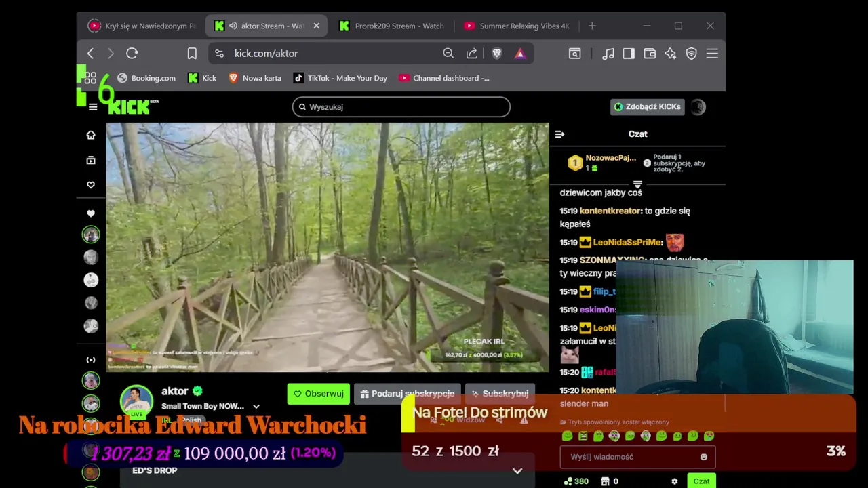Open Nowa karta bookmark
The width and height of the screenshot is (868, 488).
[255, 78]
